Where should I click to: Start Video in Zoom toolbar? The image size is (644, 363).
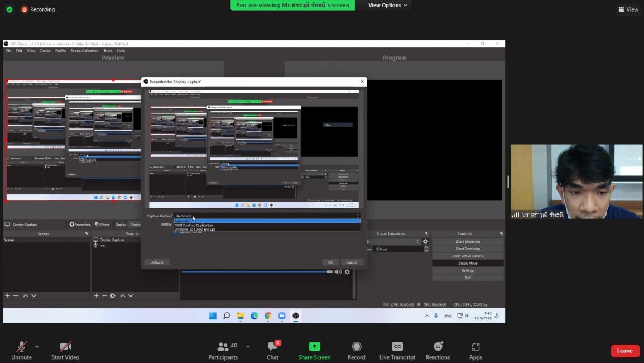tap(65, 351)
